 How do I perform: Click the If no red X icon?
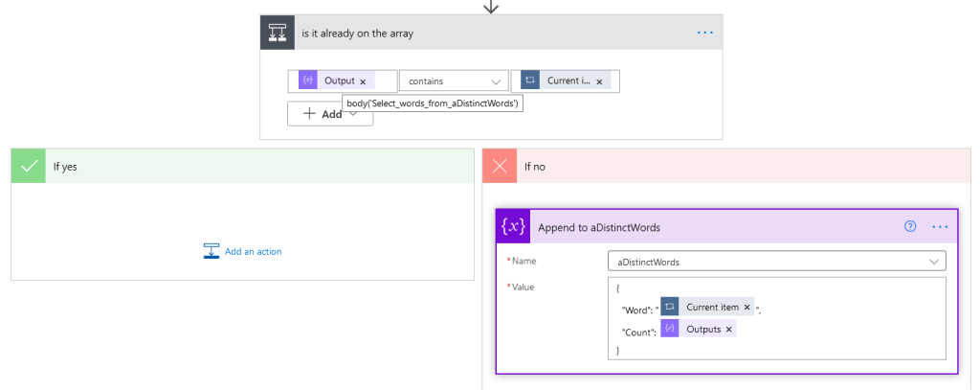click(x=500, y=166)
